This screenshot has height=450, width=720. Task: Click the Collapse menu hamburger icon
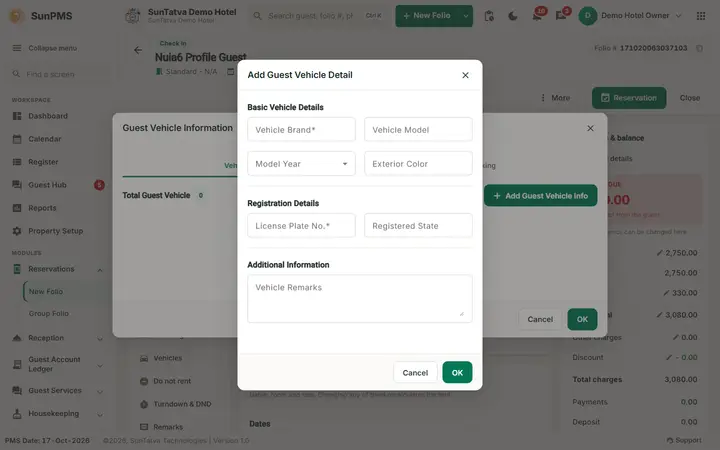tap(17, 48)
